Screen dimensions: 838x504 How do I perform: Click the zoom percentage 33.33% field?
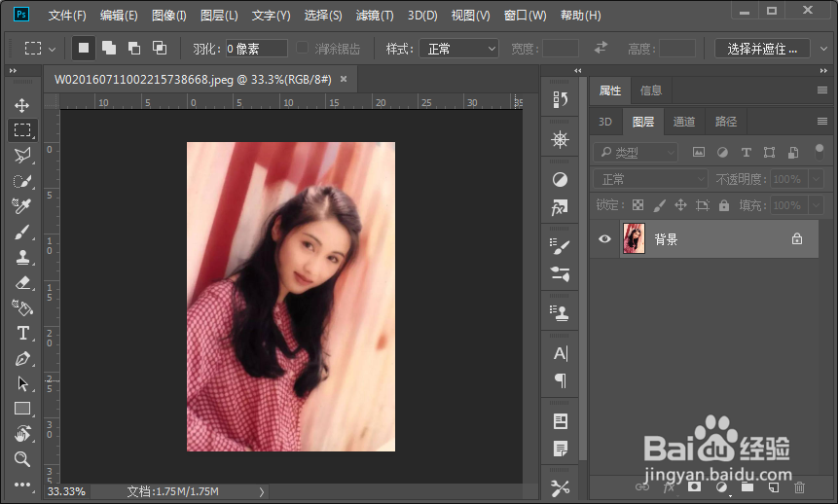click(67, 491)
